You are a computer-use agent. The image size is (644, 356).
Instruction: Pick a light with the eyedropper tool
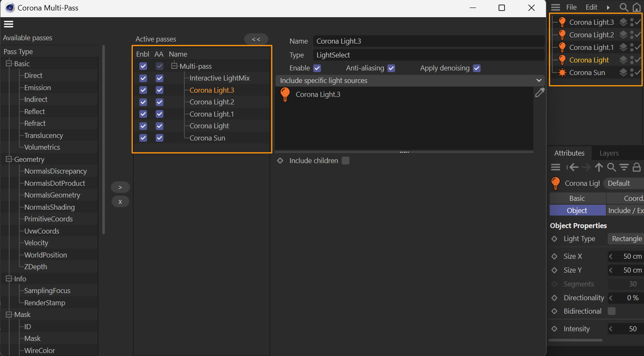click(x=540, y=93)
